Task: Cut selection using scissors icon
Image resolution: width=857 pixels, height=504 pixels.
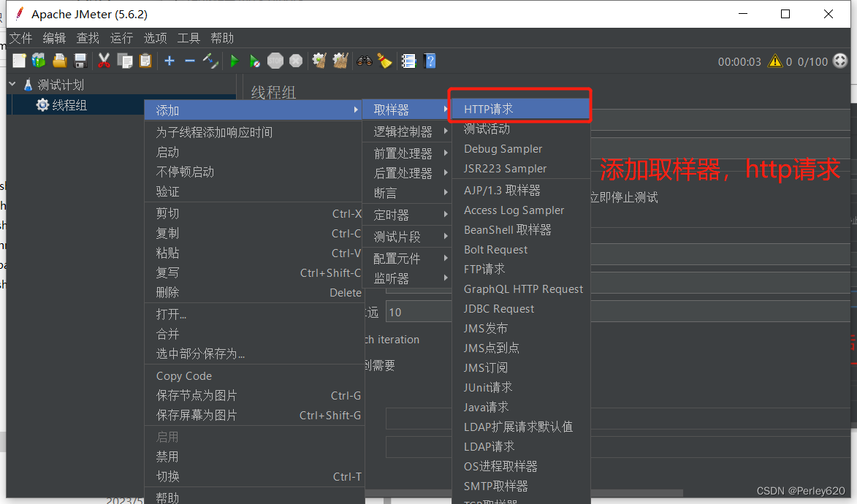Action: click(x=104, y=61)
